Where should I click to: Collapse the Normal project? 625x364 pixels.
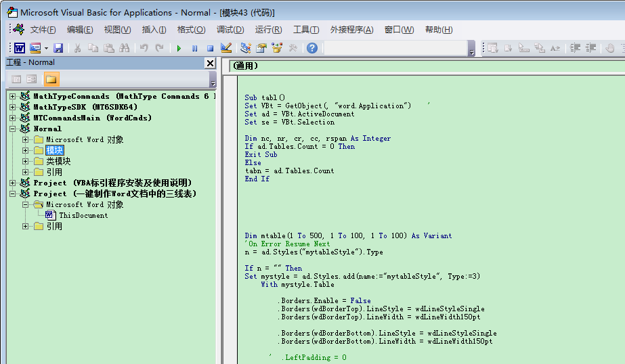(x=12, y=129)
